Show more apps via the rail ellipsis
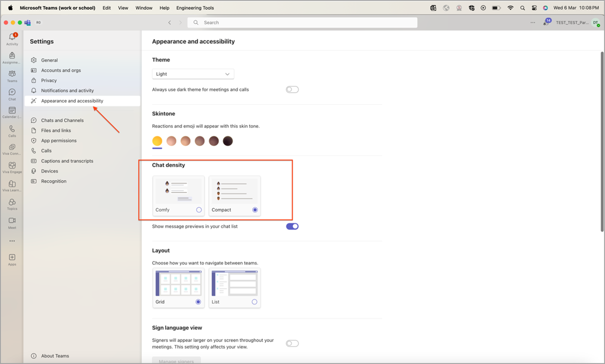This screenshot has height=364, width=605. pos(12,241)
